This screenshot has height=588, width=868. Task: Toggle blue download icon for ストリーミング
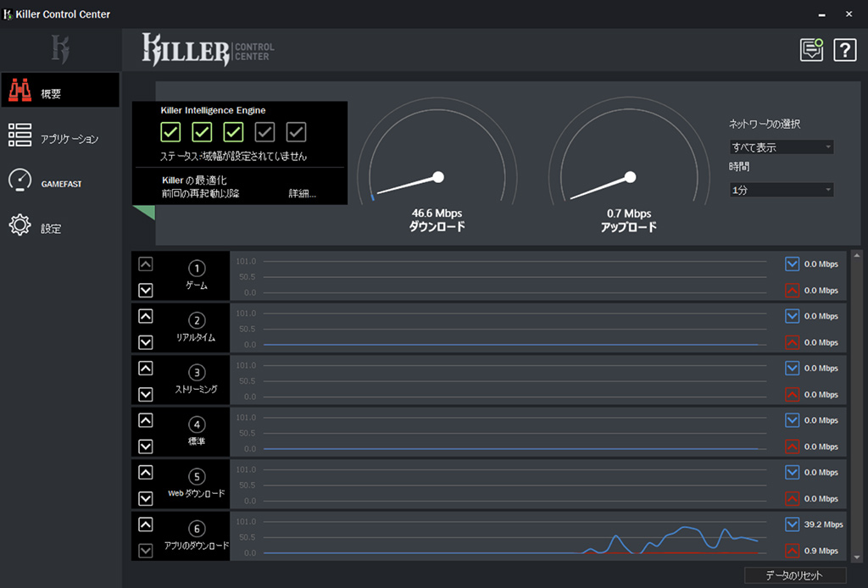pos(793,368)
